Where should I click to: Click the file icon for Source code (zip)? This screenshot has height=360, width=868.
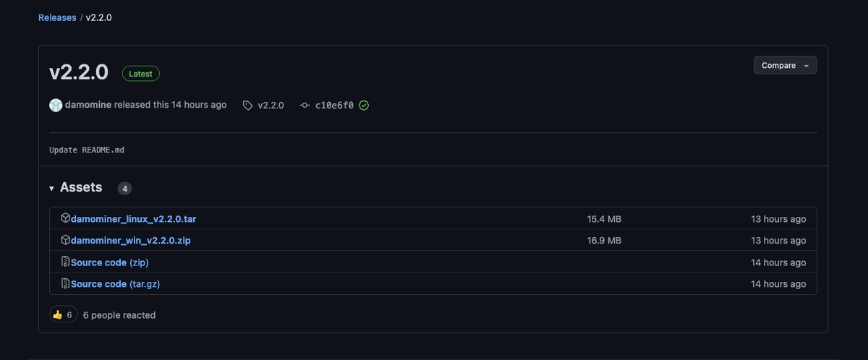(x=65, y=262)
